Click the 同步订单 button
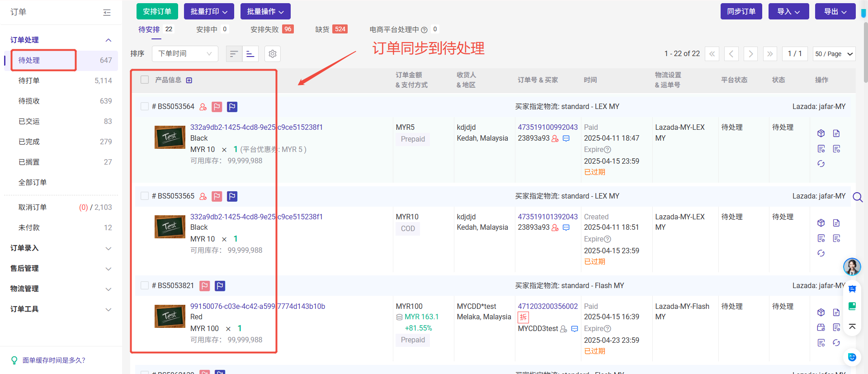The width and height of the screenshot is (868, 374). tap(741, 11)
